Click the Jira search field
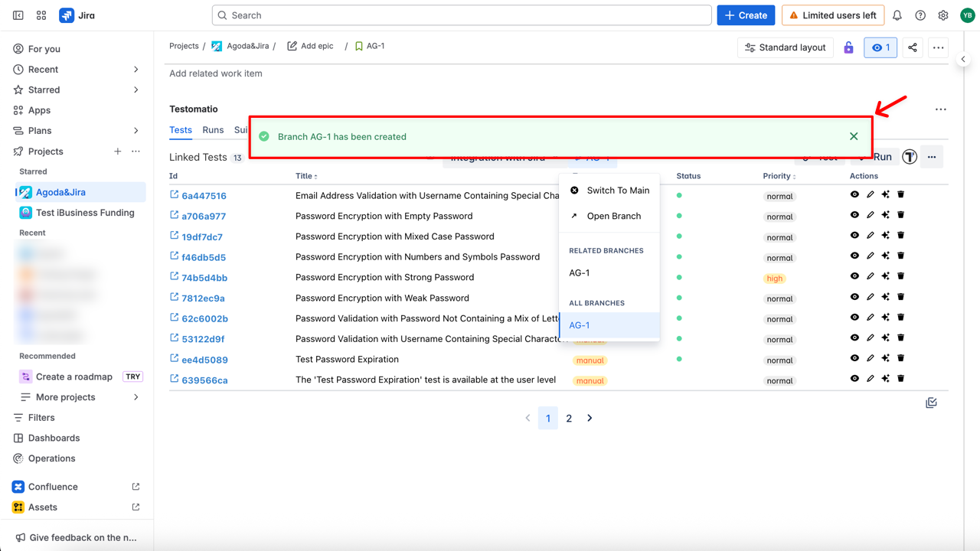Screen dimensions: 980x551 (462, 15)
